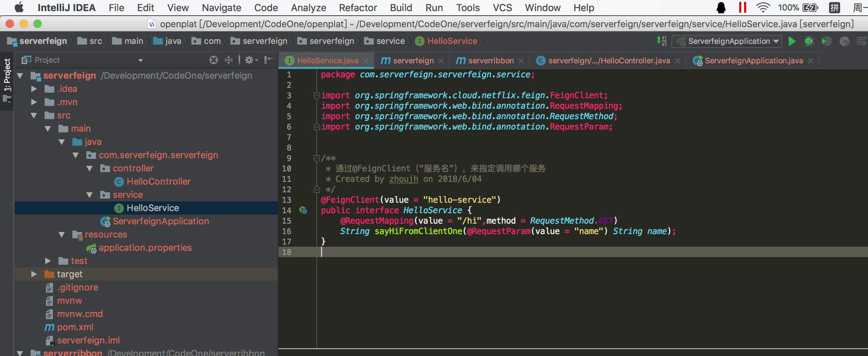Toggle fold marker at import line 3
This screenshot has height=356, width=868.
(x=316, y=95)
